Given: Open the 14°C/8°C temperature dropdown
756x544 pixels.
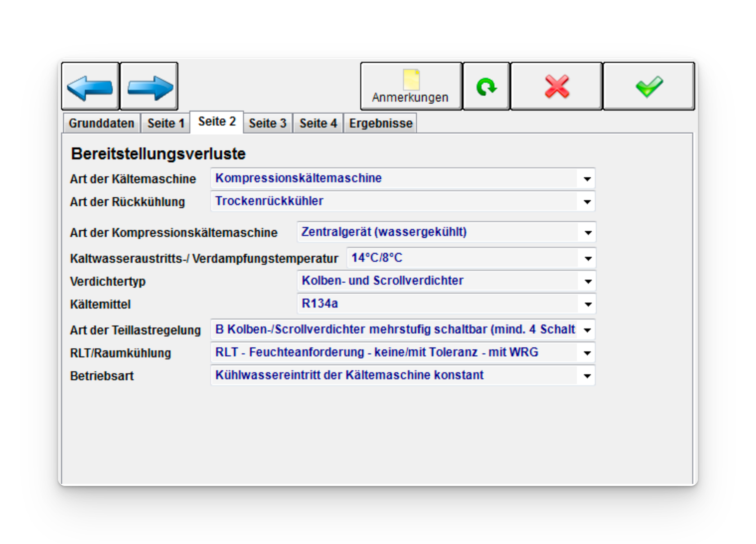Looking at the screenshot, I should point(588,259).
